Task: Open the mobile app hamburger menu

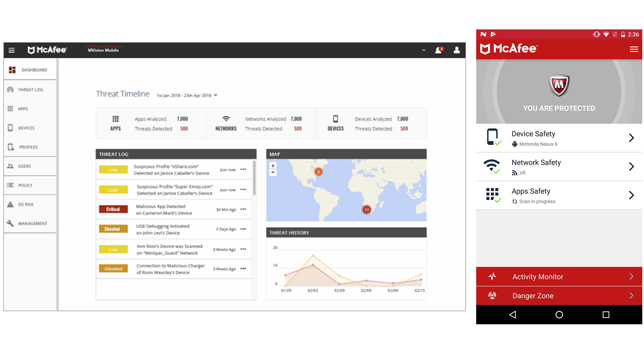Action: [x=634, y=49]
